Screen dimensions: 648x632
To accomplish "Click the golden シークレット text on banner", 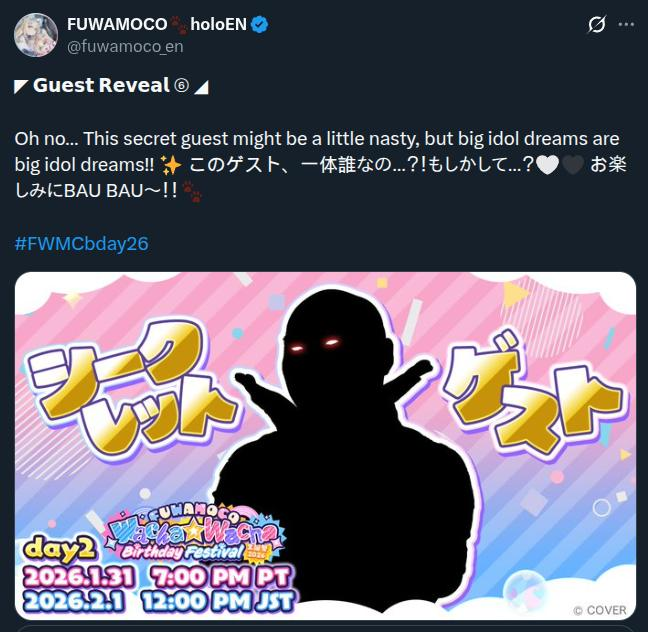I will pos(128,391).
